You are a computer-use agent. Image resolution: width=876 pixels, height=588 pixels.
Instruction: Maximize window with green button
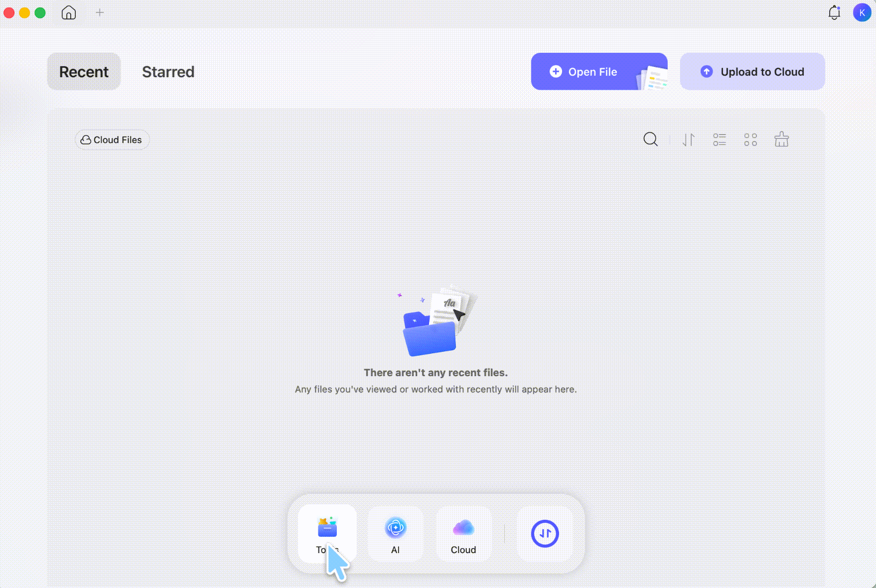[x=40, y=12]
